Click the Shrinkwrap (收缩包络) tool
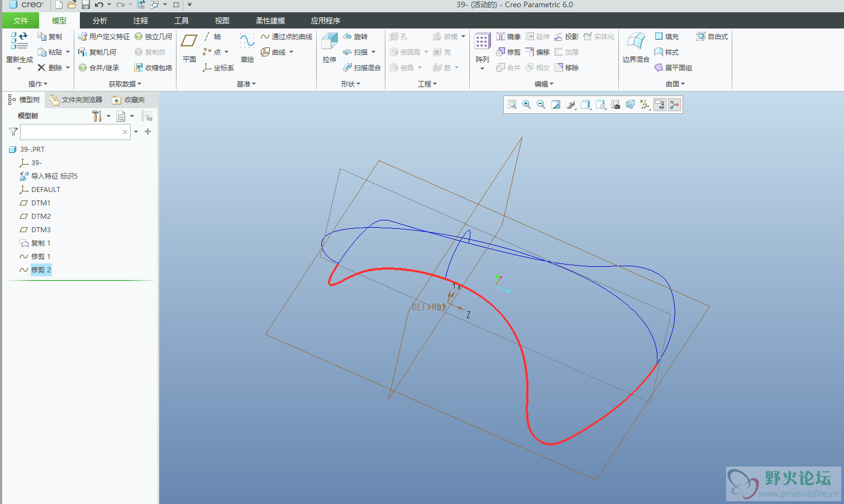 153,68
